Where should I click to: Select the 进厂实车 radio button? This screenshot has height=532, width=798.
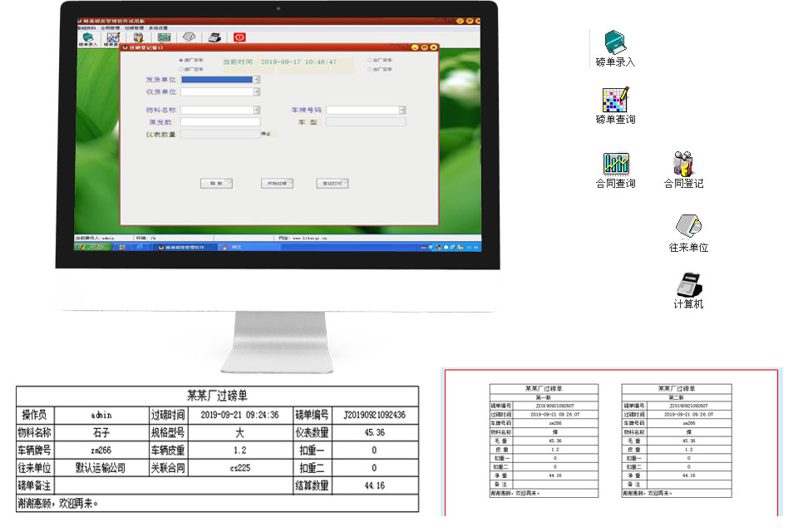point(180,61)
